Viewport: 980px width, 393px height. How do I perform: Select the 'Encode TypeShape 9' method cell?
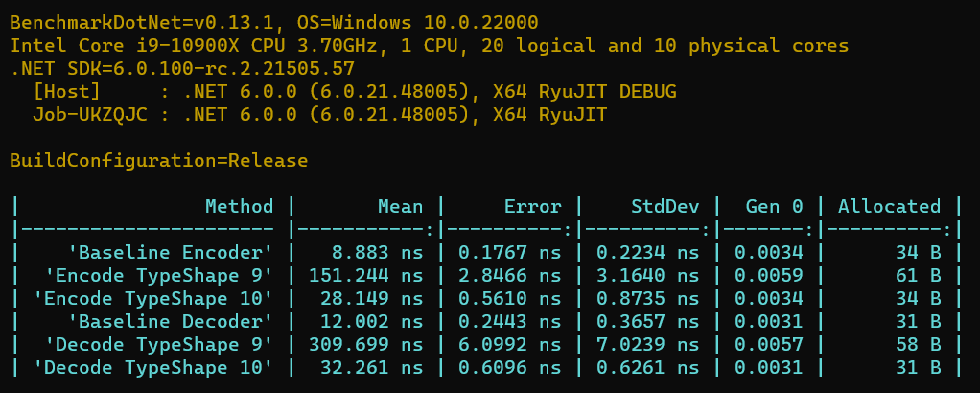[159, 275]
